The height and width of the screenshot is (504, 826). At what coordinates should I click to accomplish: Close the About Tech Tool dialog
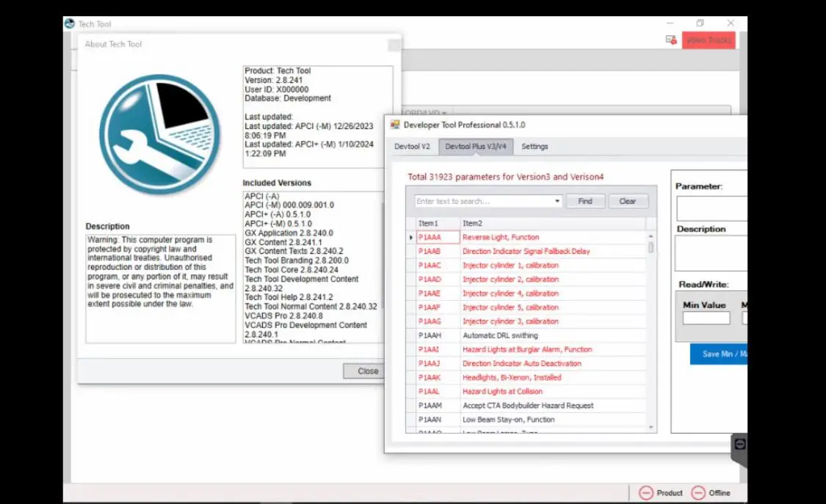pyautogui.click(x=367, y=371)
